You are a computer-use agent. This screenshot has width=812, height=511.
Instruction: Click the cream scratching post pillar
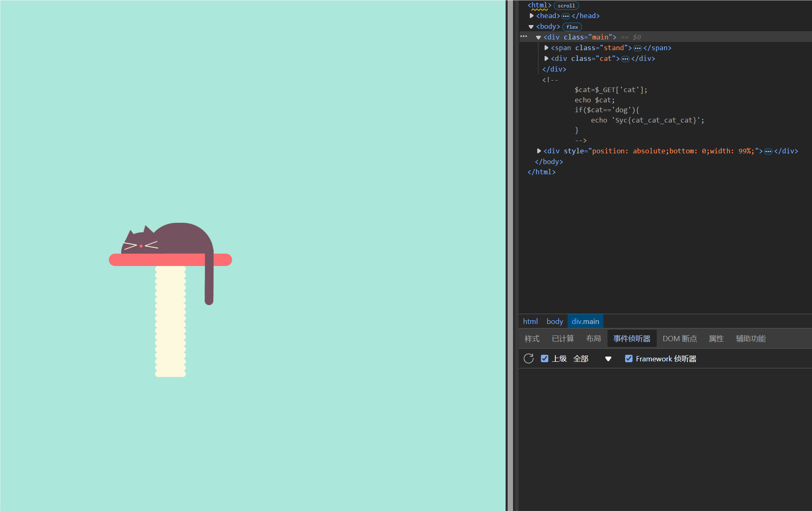click(170, 321)
